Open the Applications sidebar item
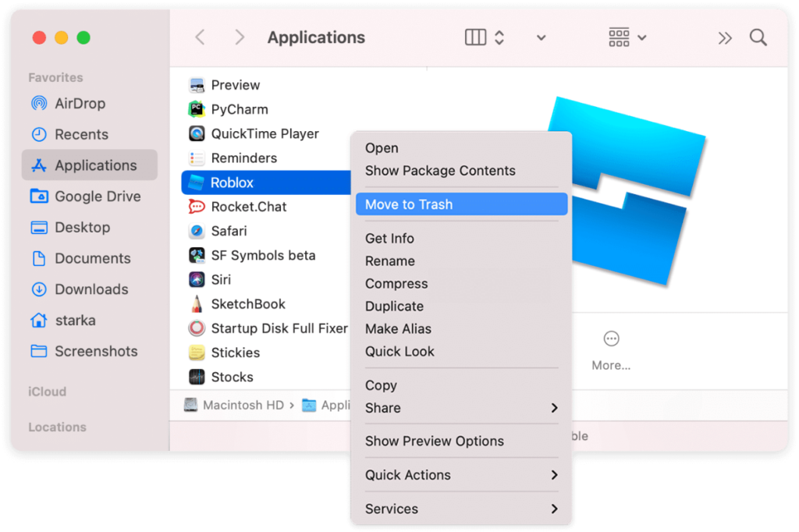Screen dimensions: 799x532 point(90,165)
